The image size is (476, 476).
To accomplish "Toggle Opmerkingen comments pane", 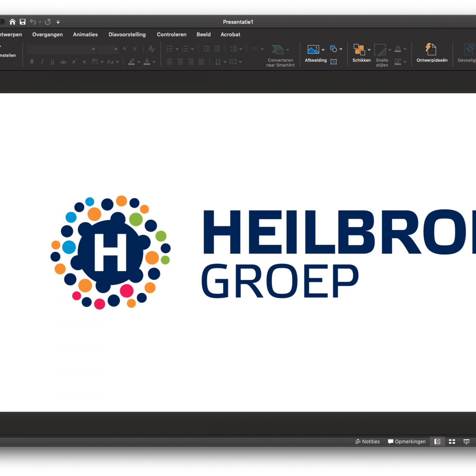I will click(x=407, y=441).
